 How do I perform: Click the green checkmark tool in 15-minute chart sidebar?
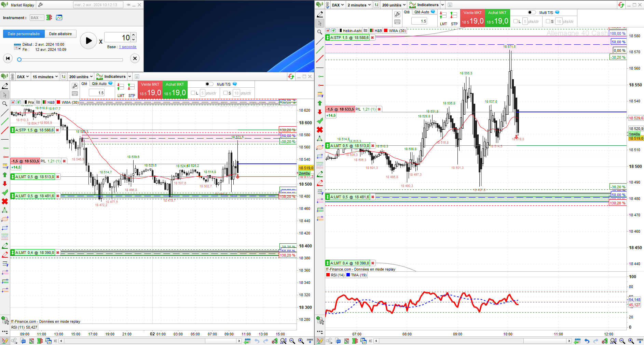coord(5,192)
